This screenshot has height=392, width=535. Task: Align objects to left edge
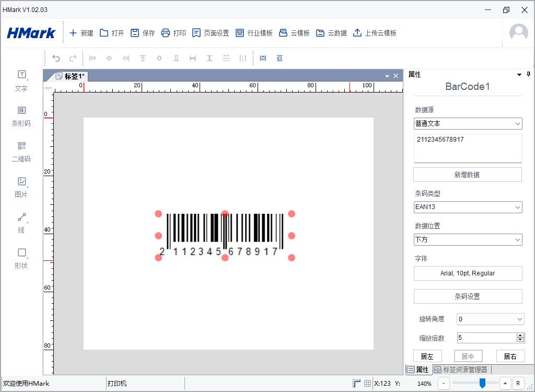(92, 59)
